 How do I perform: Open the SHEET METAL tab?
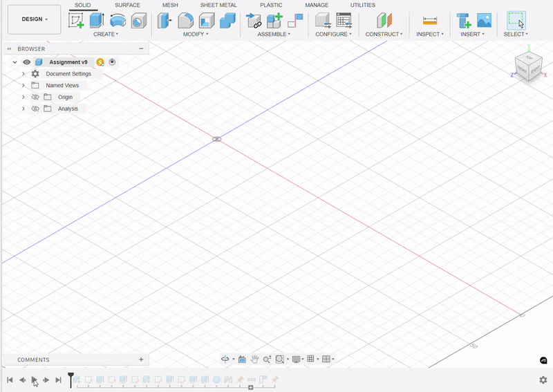click(218, 5)
